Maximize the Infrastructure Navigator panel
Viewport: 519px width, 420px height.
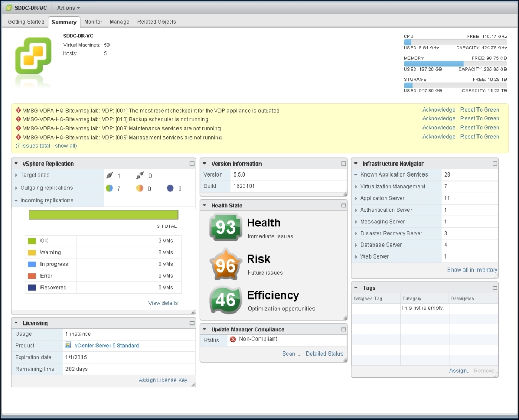click(x=495, y=164)
